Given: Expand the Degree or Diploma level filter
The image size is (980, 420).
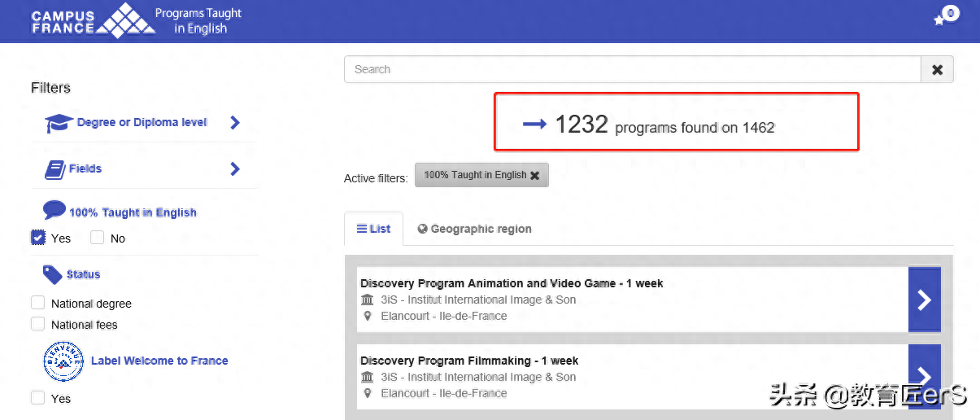Looking at the screenshot, I should point(235,123).
